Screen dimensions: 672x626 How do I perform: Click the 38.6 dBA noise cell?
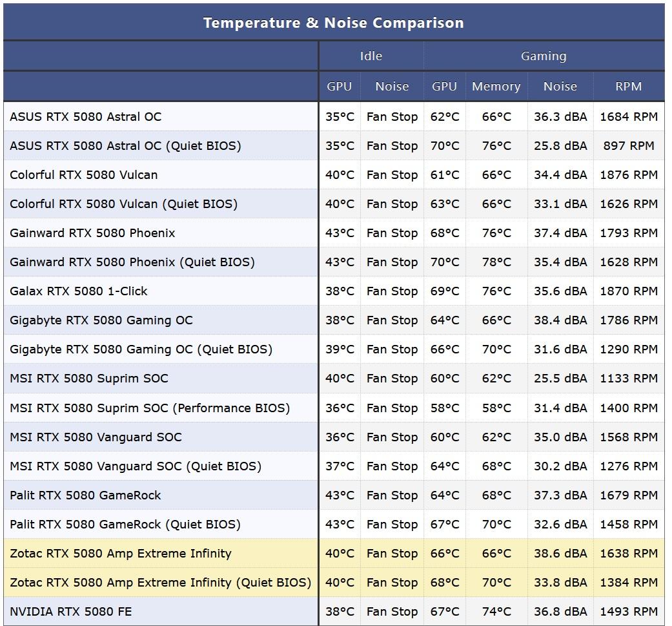tap(560, 554)
